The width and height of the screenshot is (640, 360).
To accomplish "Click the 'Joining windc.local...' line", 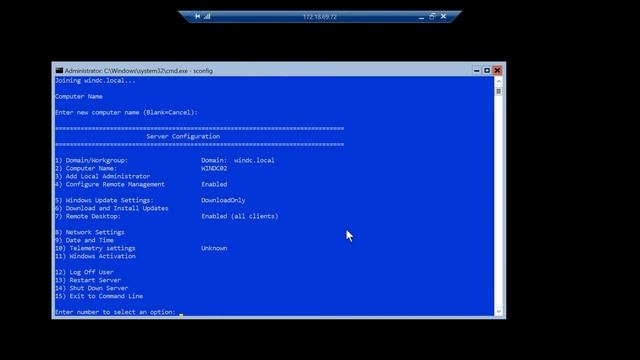I will click(x=95, y=80).
